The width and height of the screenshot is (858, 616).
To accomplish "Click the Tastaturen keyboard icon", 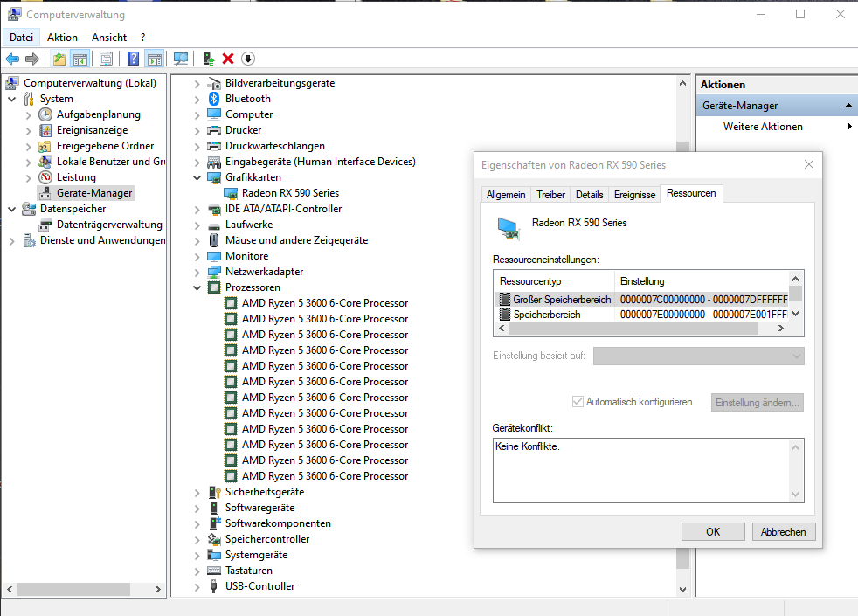I will point(214,571).
